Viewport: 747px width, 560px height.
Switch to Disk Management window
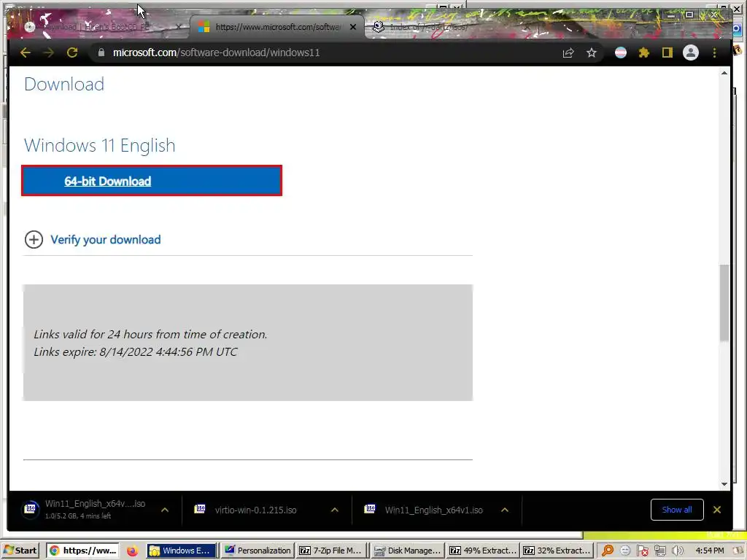[407, 551]
